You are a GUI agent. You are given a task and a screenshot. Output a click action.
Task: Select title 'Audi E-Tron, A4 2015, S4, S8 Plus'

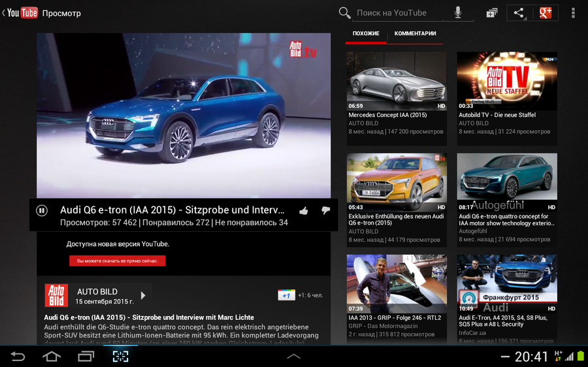503,318
